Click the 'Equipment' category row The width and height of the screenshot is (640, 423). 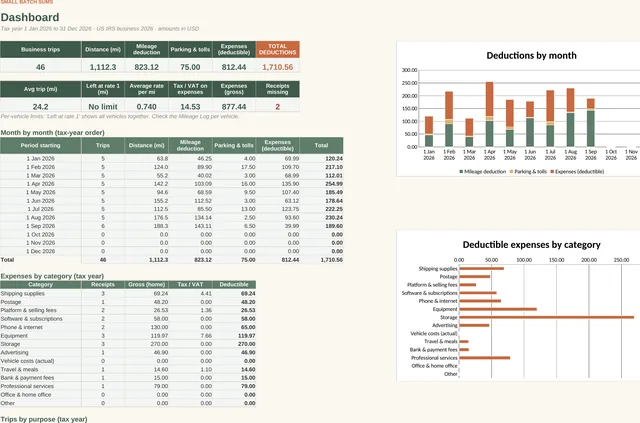coord(128,336)
